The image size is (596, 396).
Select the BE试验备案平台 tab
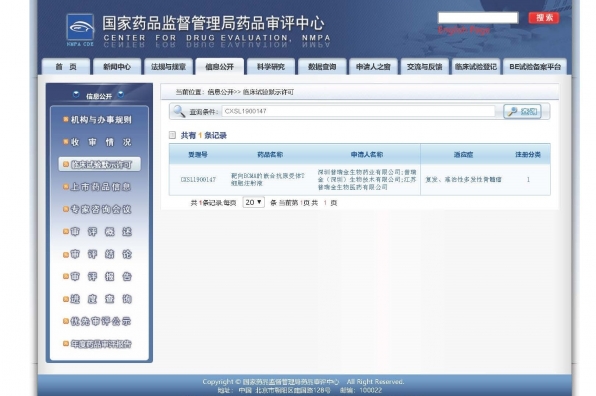click(535, 67)
